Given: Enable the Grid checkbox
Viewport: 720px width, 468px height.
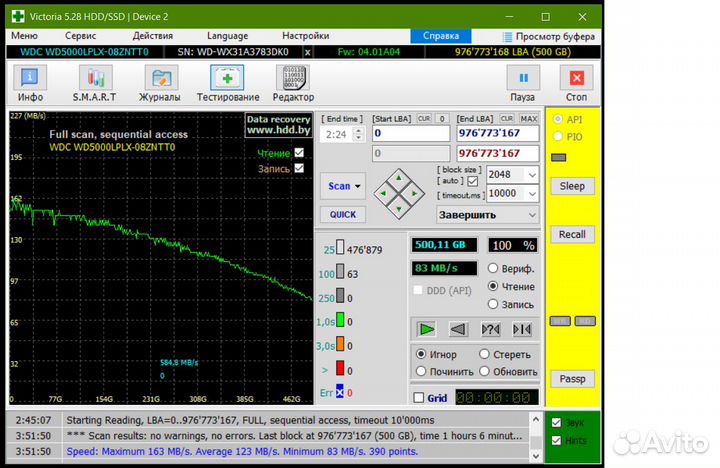Looking at the screenshot, I should [x=419, y=397].
